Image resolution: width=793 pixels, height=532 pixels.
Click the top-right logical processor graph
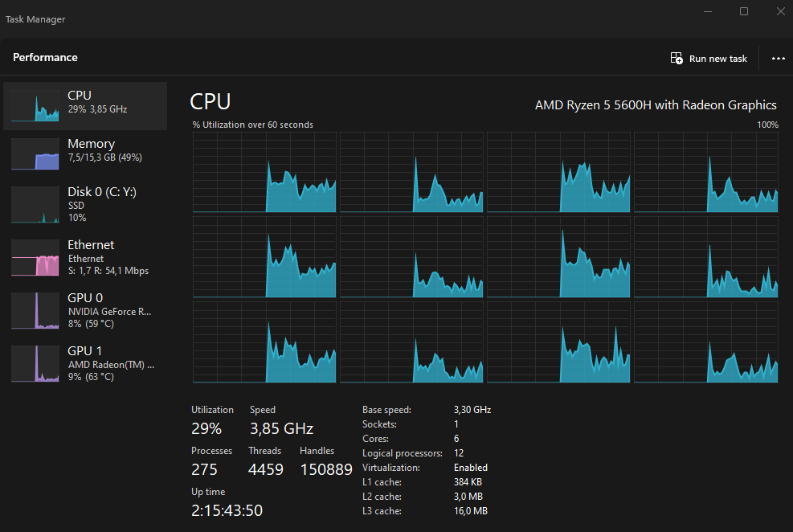(x=705, y=173)
